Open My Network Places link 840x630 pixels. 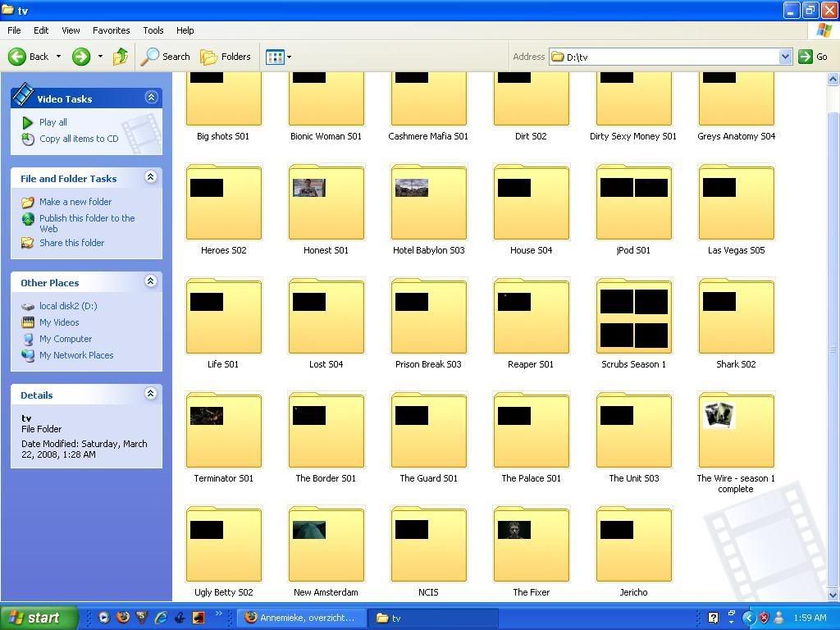(76, 355)
